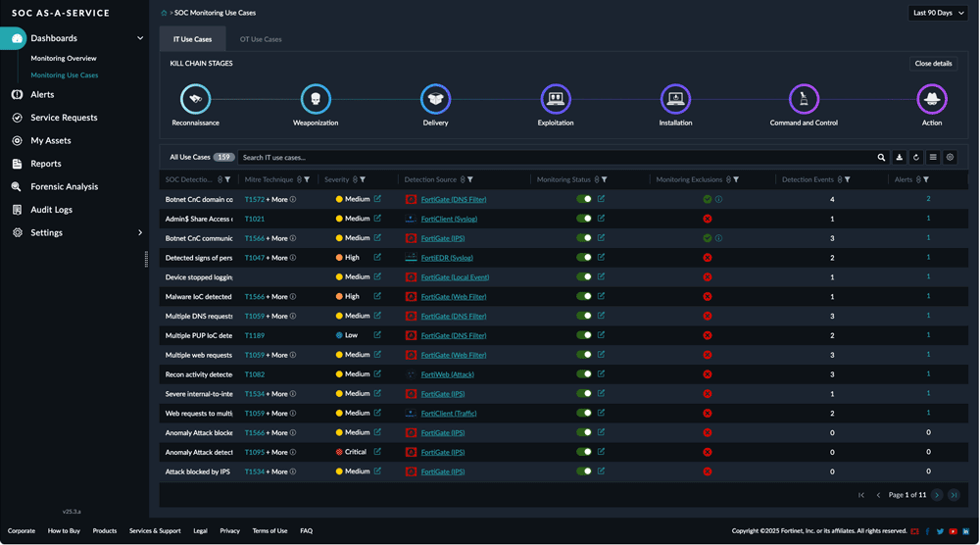Jump to first page of use cases
This screenshot has height=545, width=980.
pyautogui.click(x=861, y=495)
